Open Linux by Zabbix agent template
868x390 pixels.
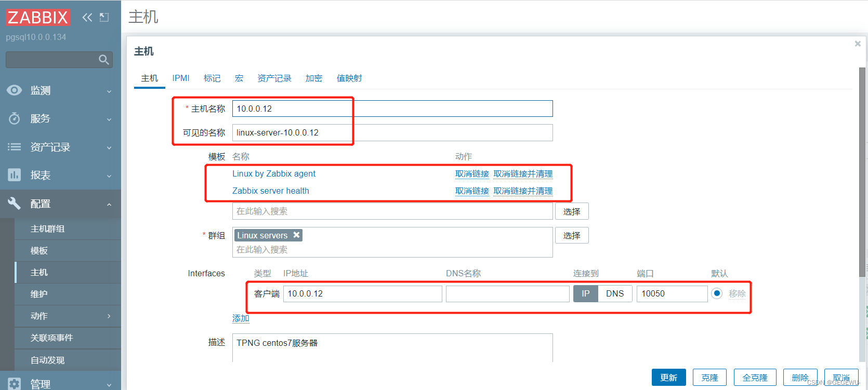[274, 173]
